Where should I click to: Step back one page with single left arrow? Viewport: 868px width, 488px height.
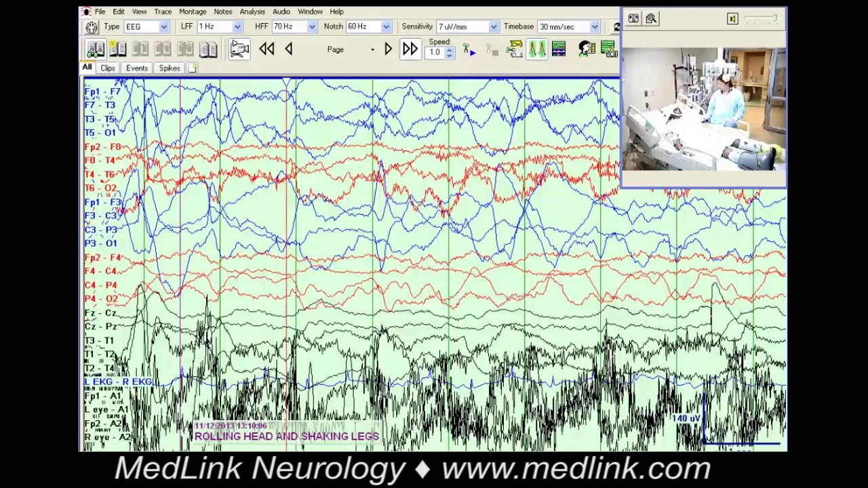coord(289,49)
